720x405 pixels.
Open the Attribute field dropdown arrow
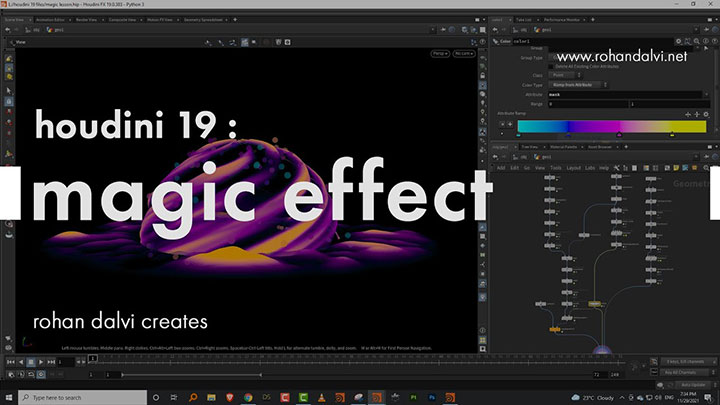[706, 95]
